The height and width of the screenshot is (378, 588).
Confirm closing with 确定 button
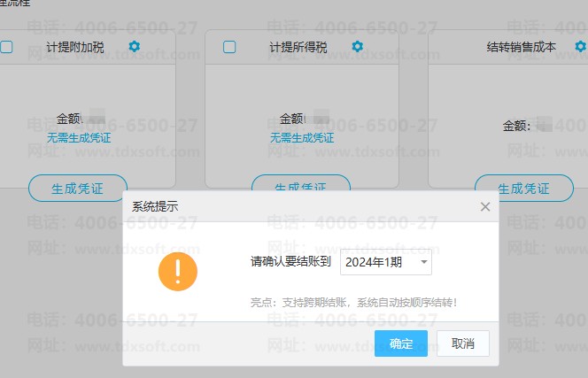pos(401,343)
